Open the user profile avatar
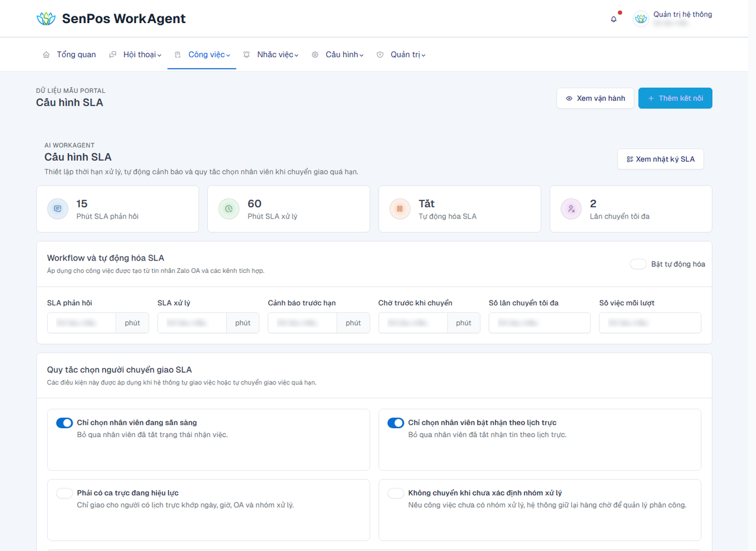This screenshot has width=756, height=551. click(x=641, y=19)
